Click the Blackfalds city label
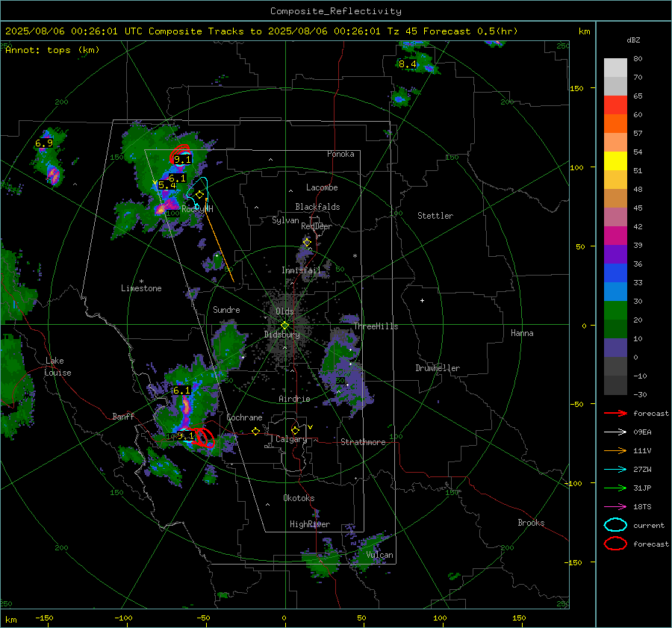672x628 pixels. 317,207
